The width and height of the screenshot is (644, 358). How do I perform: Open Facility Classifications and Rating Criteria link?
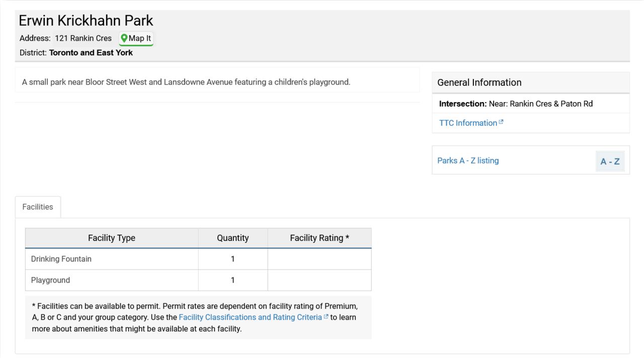(250, 317)
